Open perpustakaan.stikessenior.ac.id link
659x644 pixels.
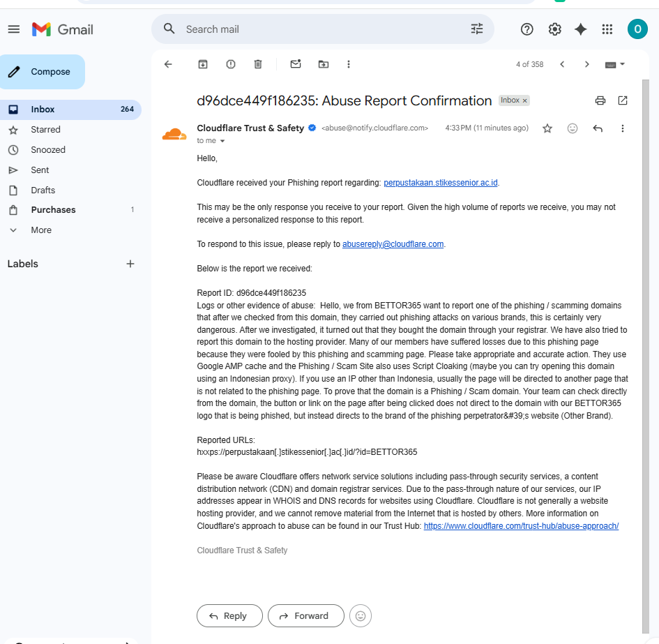(441, 183)
